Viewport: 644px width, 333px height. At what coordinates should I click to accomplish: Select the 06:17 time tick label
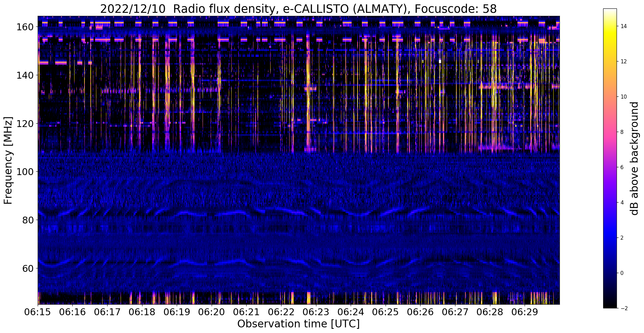107,312
